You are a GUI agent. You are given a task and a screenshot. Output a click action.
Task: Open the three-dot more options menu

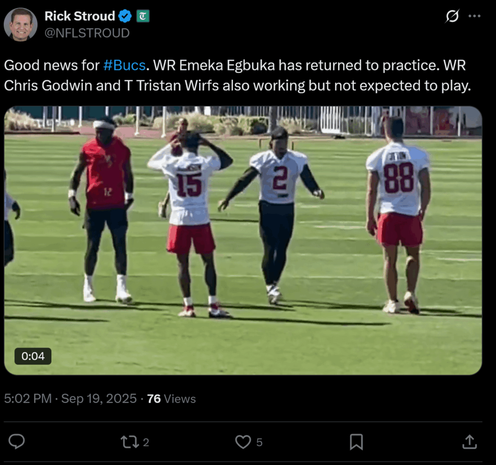tap(474, 16)
